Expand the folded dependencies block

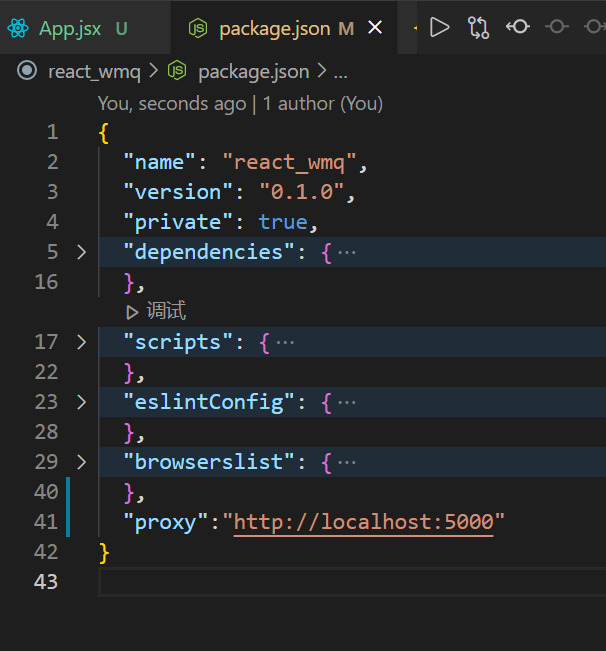coord(81,252)
